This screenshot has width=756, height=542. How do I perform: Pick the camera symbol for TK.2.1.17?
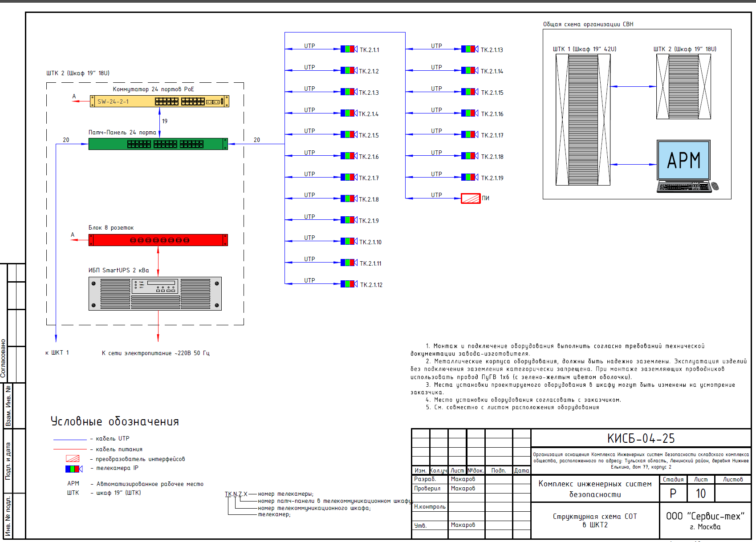[470, 134]
